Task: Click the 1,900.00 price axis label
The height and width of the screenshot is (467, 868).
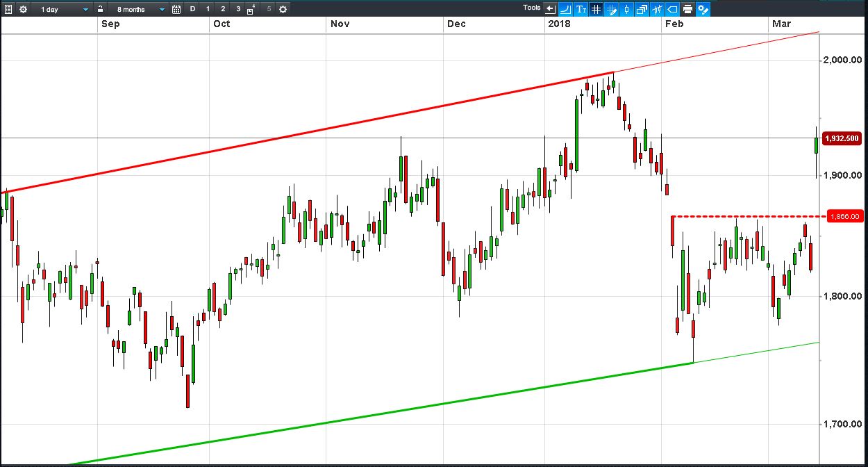Action: (x=843, y=175)
